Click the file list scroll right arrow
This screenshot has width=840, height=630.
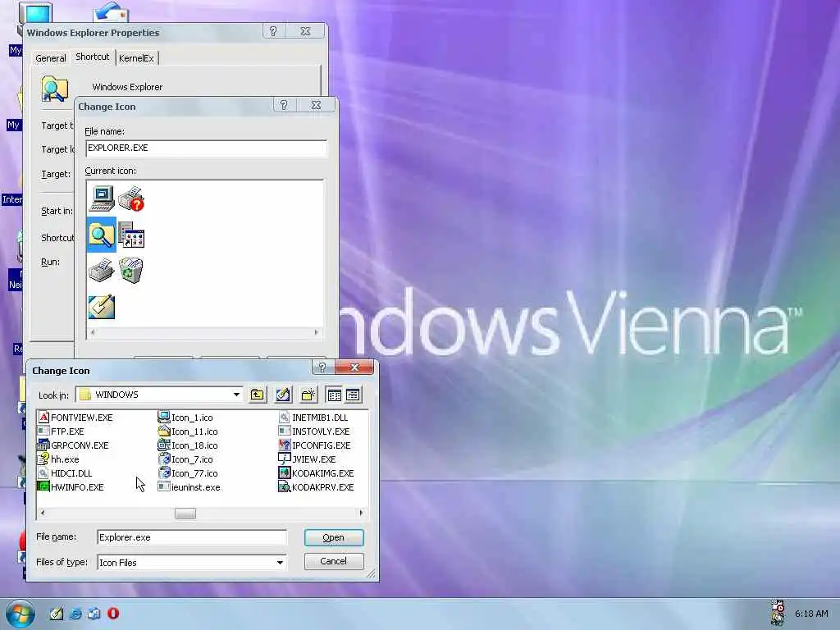361,514
